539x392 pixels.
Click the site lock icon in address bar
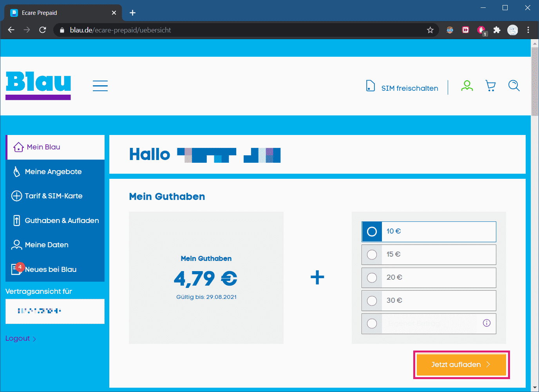tap(62, 30)
